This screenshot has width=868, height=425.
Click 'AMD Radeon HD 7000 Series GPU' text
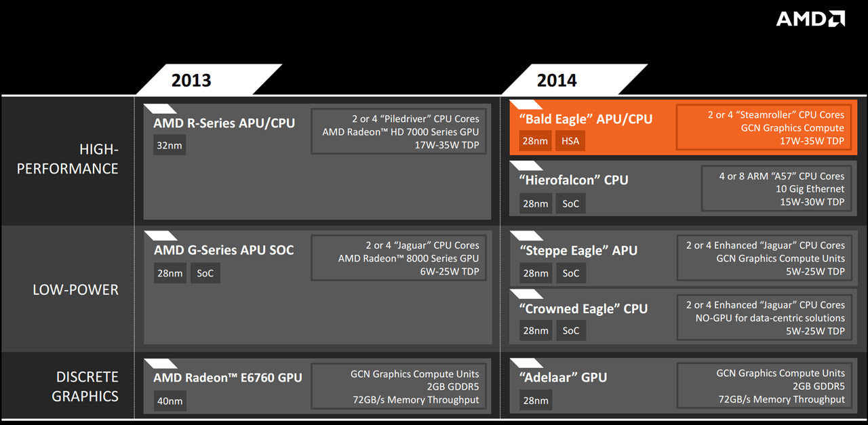(x=401, y=131)
